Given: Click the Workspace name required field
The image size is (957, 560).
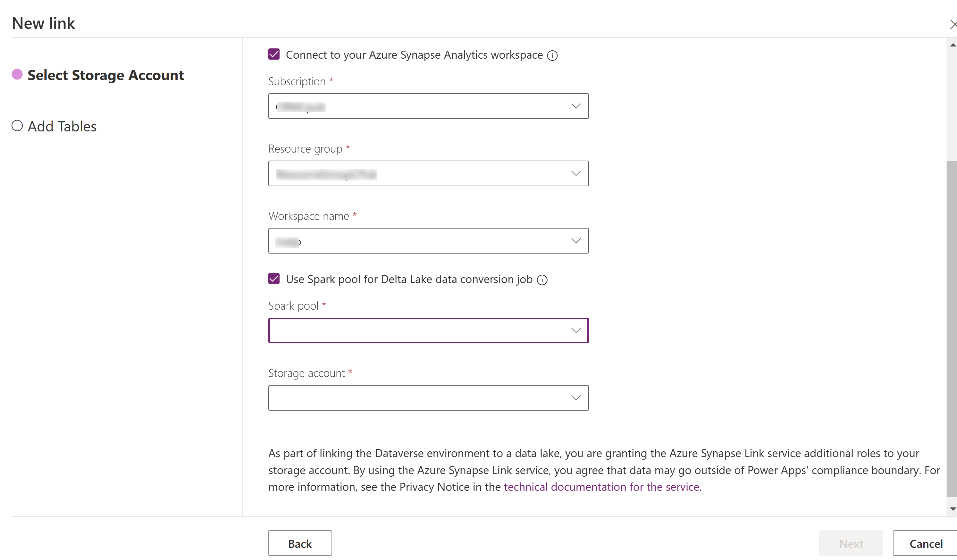Looking at the screenshot, I should pos(428,240).
